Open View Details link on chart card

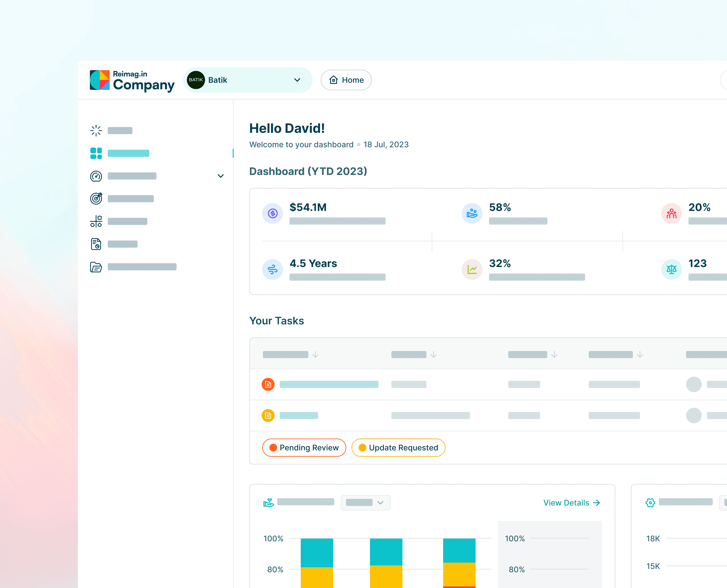pyautogui.click(x=571, y=503)
